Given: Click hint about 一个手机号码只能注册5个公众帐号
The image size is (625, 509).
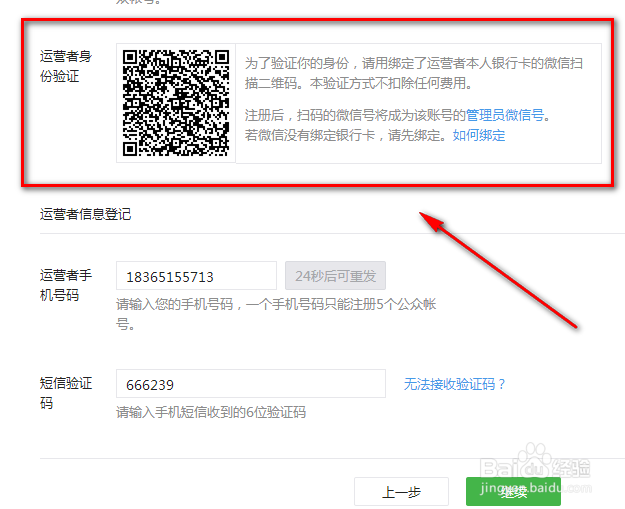Looking at the screenshot, I should (x=276, y=314).
